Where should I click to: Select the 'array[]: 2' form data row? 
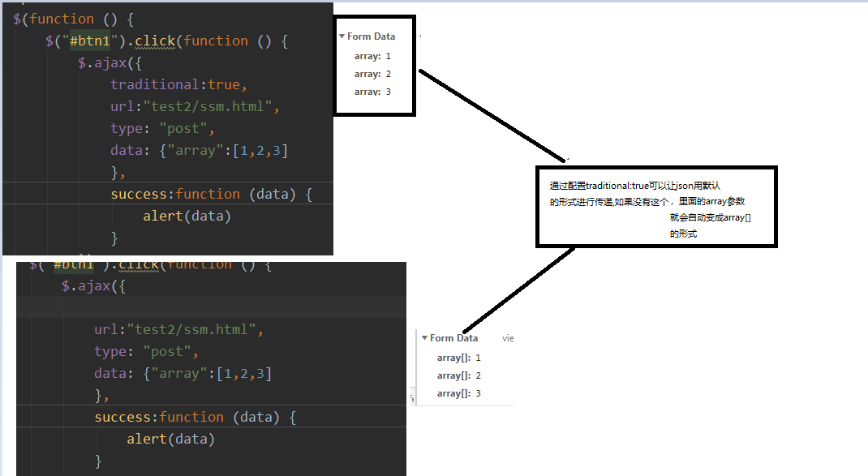(458, 375)
